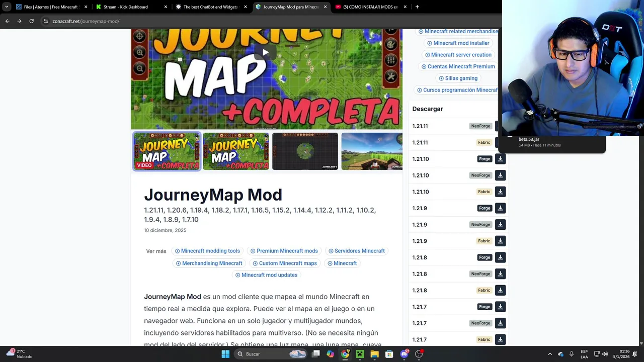
Task: Download JourneyMap 1.21.10 NeoForge version
Action: (500, 175)
